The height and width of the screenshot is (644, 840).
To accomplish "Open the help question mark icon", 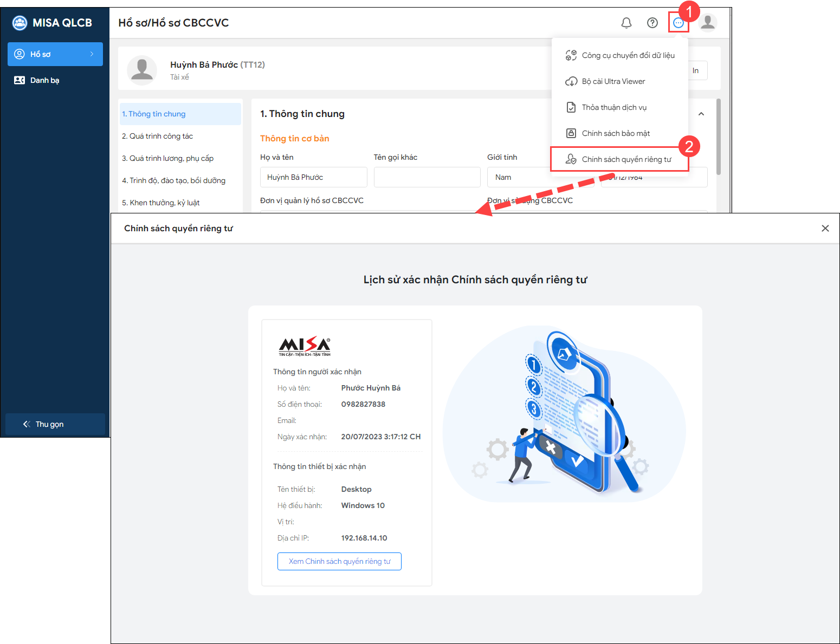I will coord(652,23).
